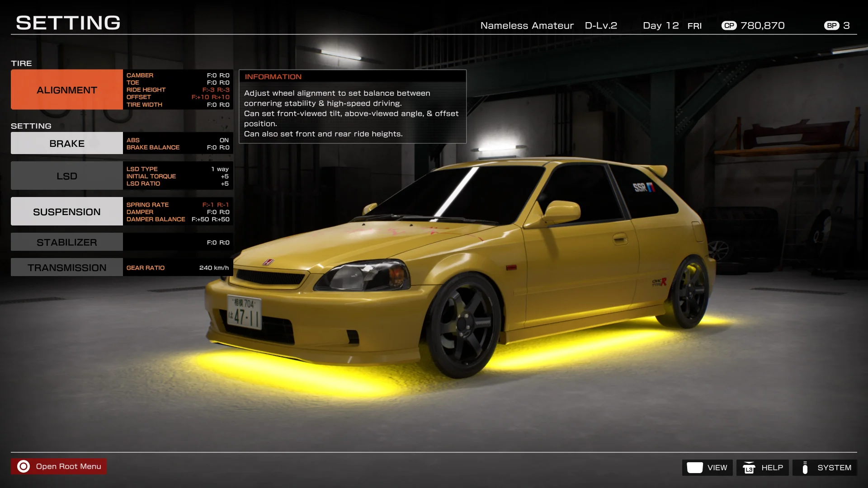The width and height of the screenshot is (868, 488).
Task: Expand the TRANSMISSION gear ratio settings
Action: [67, 267]
